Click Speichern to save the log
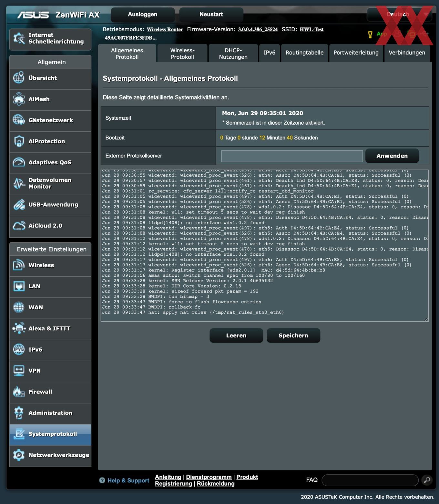The width and height of the screenshot is (439, 504). point(293,335)
